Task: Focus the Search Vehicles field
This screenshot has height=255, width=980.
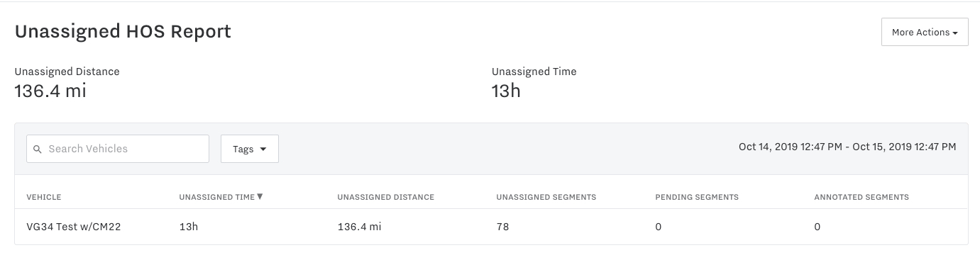Action: click(x=118, y=149)
